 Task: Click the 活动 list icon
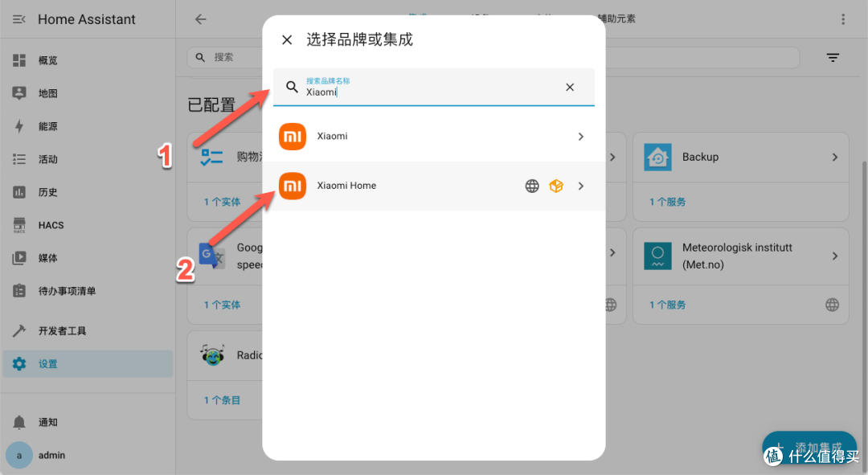tap(19, 159)
